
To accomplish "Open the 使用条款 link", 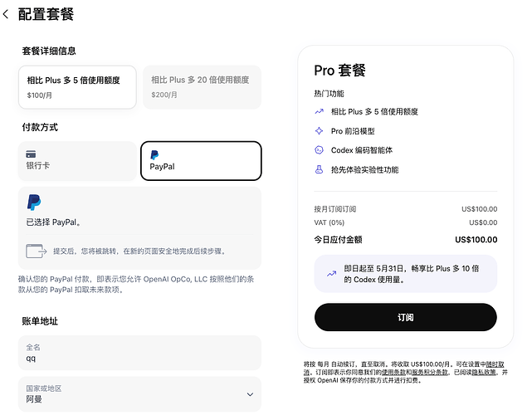I will click(394, 372).
